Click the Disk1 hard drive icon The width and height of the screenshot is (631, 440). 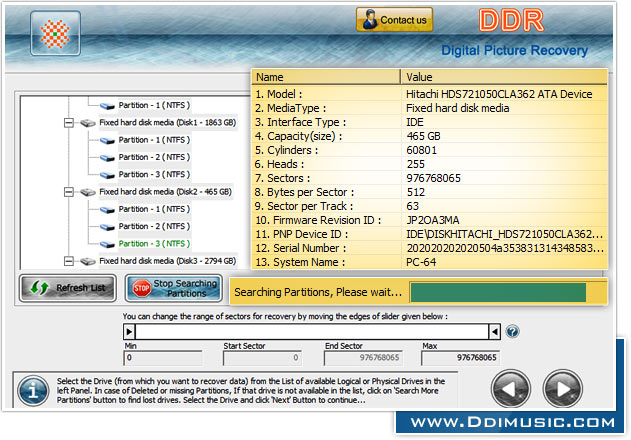pos(87,123)
